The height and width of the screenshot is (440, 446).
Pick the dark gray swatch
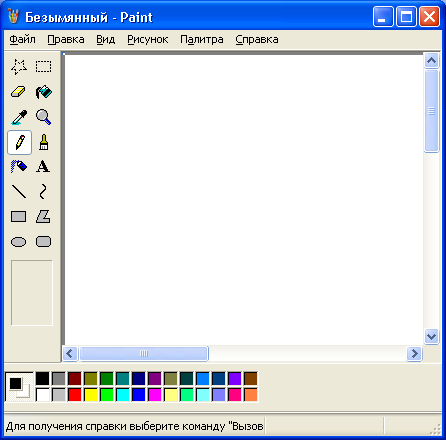[59, 379]
